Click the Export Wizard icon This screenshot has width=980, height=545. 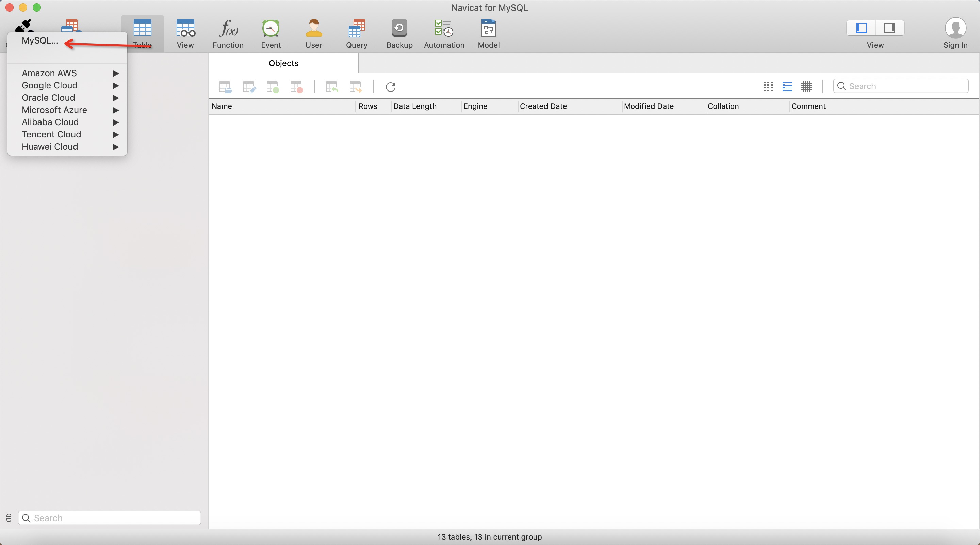point(355,87)
